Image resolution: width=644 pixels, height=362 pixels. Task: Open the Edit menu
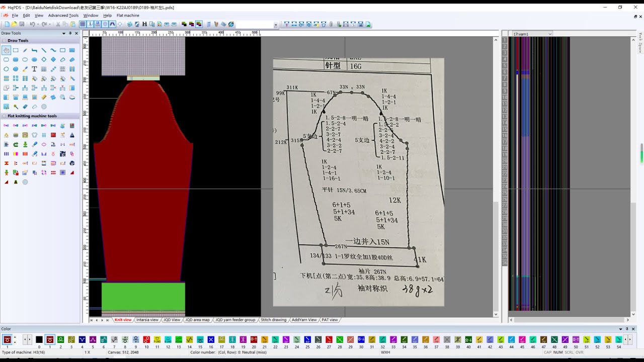coord(27,16)
